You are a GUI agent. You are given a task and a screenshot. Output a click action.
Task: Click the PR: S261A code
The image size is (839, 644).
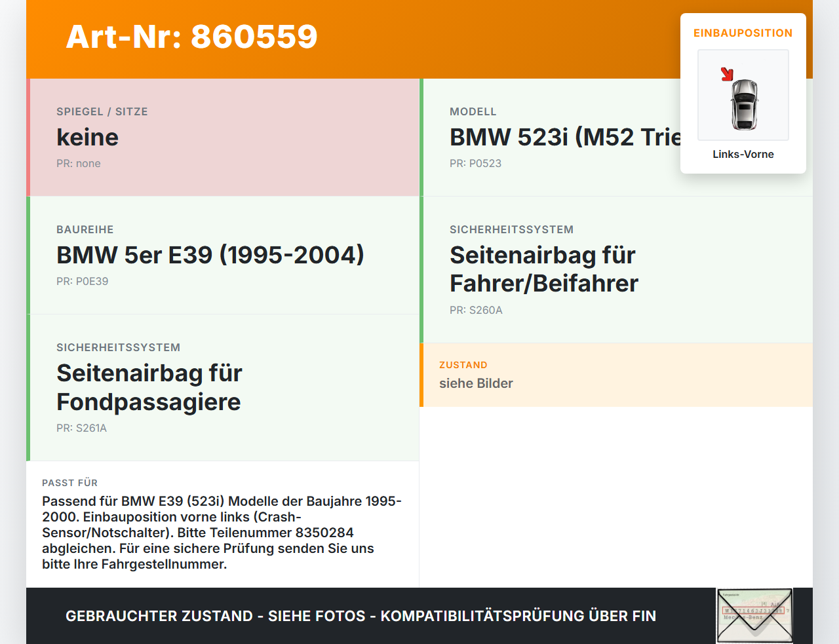coord(81,428)
